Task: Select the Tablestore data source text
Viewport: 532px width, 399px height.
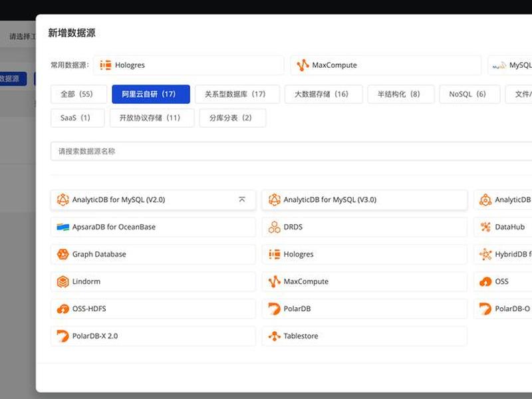Action: pos(301,336)
